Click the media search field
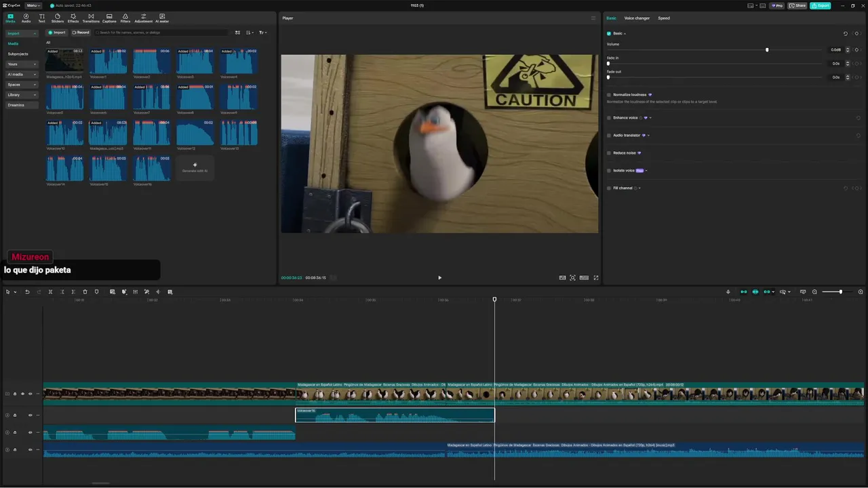Screen dimensions: 868x488 coord(161,33)
